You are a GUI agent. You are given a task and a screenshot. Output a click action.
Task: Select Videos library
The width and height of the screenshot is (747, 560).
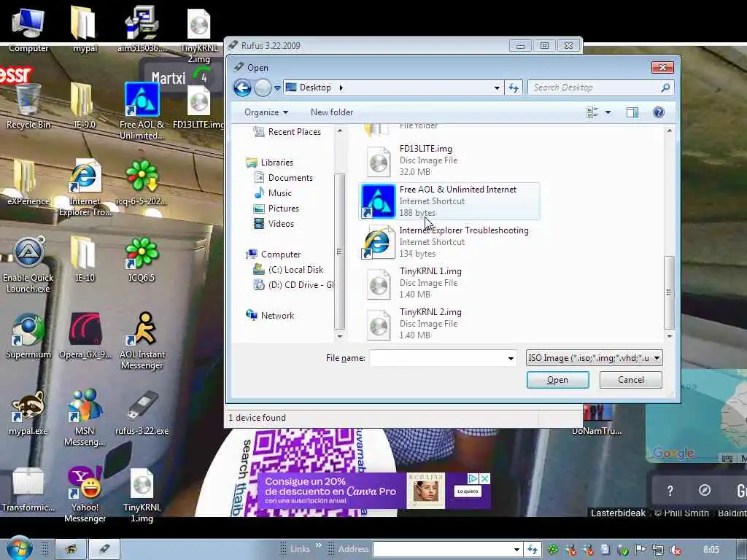point(274,223)
